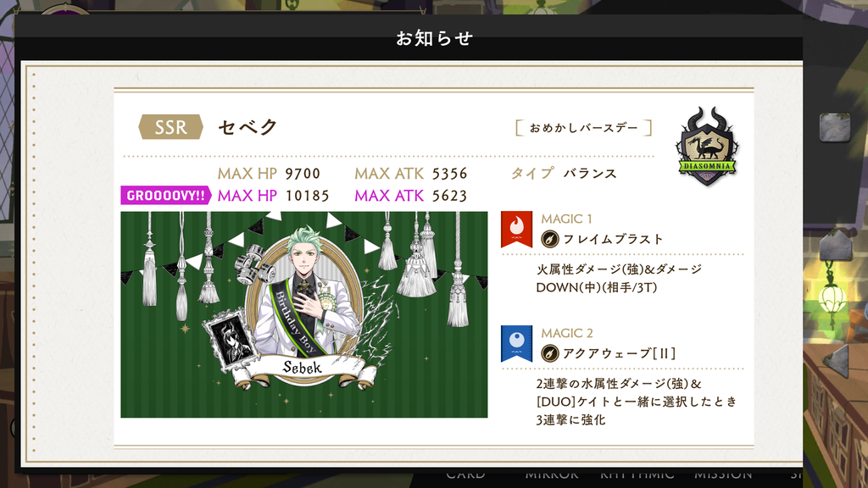The height and width of the screenshot is (488, 868).
Task: Click the gray house-shaped icon at right
Action: pos(835,245)
